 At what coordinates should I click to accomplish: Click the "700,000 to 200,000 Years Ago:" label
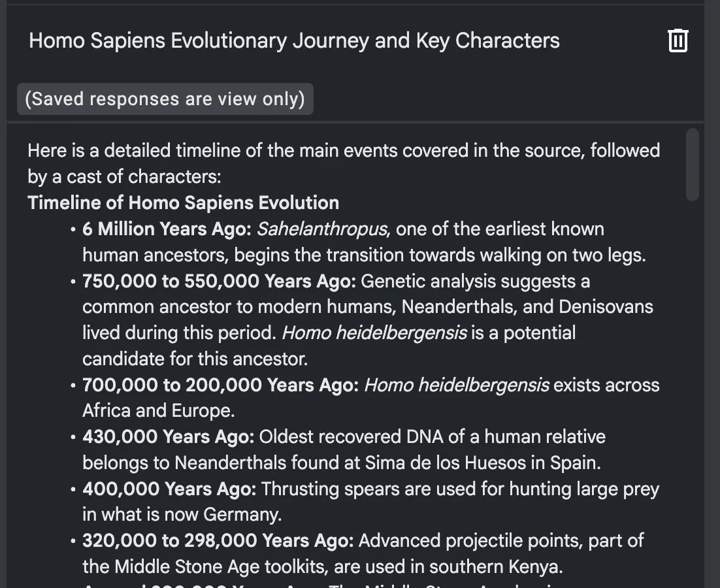coord(220,385)
